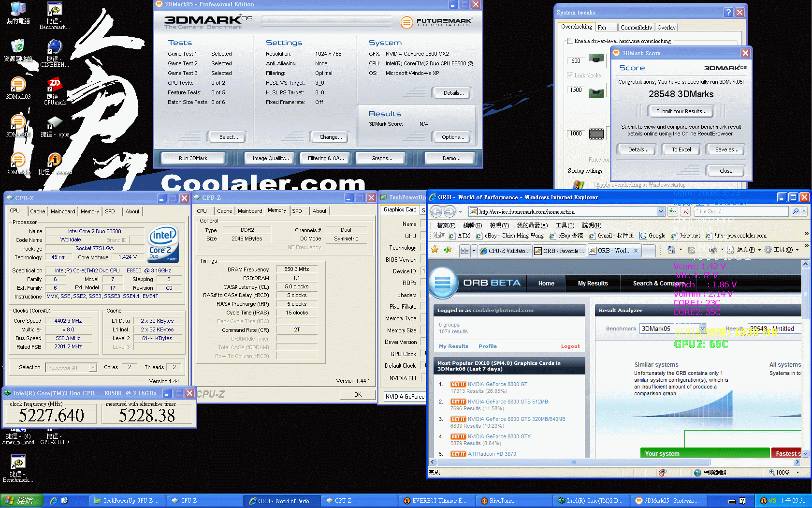Open the CPUmark desktop shortcut
The image size is (812, 508).
tap(55, 91)
